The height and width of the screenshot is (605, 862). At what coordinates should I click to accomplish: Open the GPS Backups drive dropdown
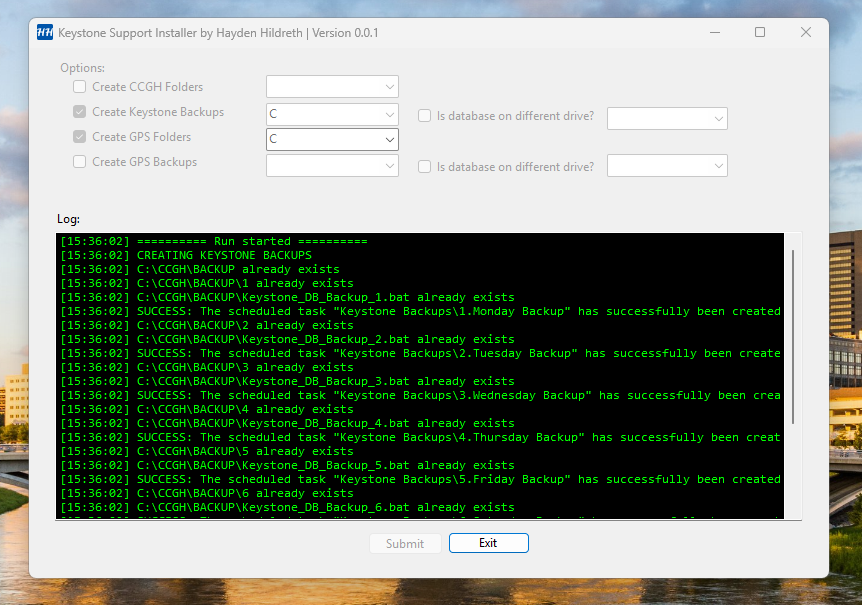332,165
